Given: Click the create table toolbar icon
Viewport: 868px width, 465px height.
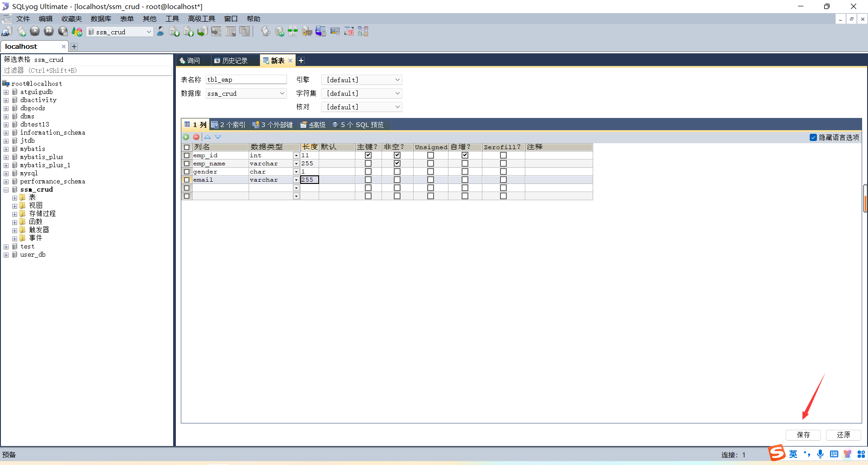Looking at the screenshot, I should point(217,31).
